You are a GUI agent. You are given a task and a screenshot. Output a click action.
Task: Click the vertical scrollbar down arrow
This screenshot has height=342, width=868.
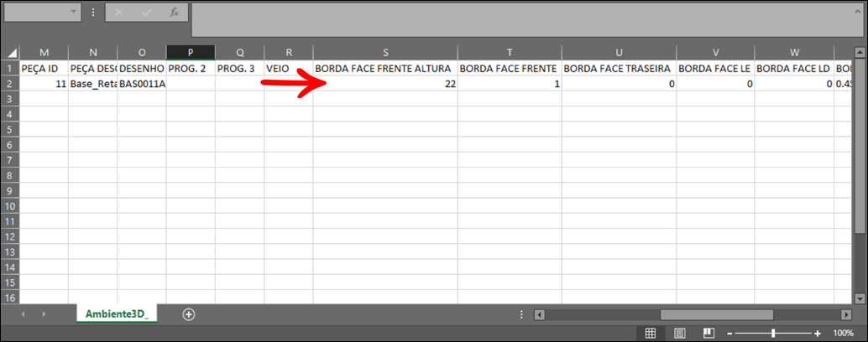tap(859, 298)
